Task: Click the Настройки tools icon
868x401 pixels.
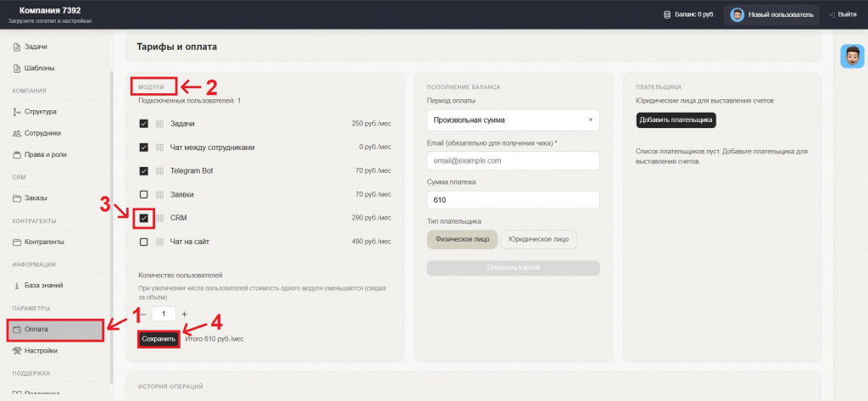Action: coord(17,350)
